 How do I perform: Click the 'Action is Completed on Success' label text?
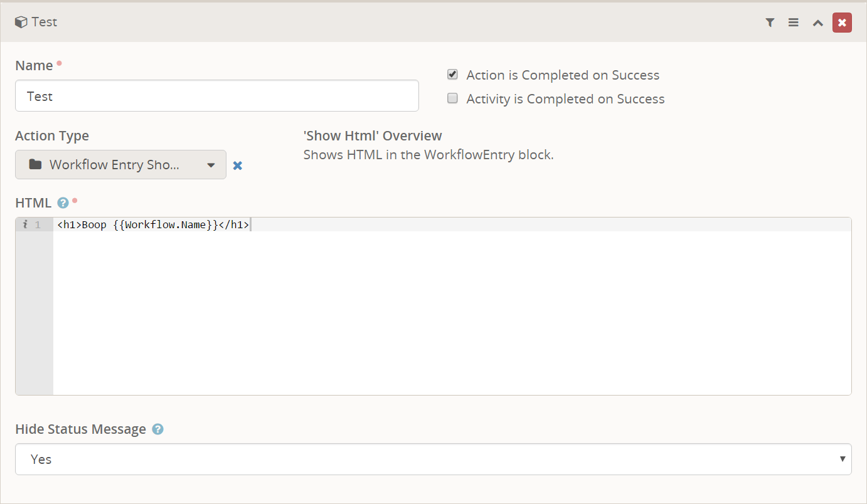563,75
